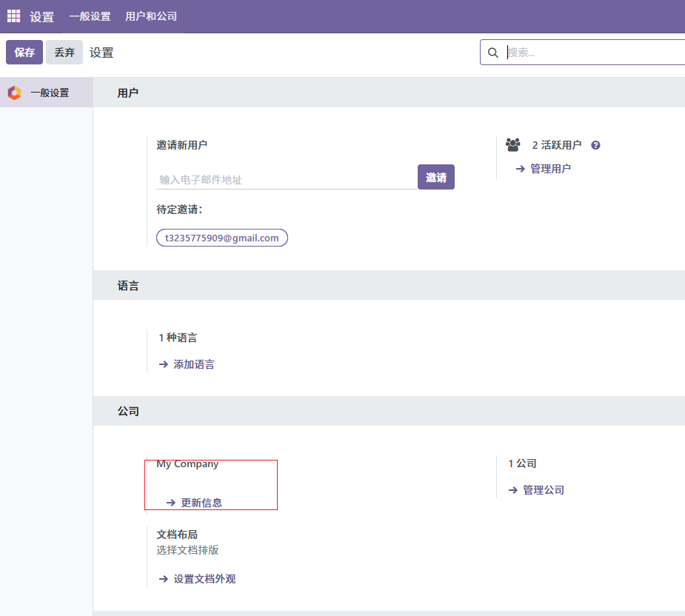
Task: Click the invite email address input field
Action: 287,179
